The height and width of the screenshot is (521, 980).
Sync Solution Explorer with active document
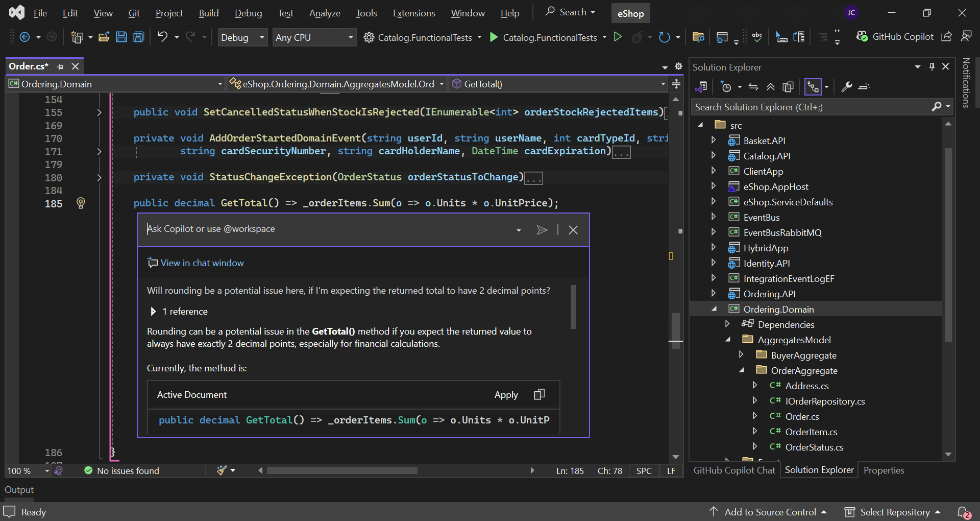[x=753, y=86]
